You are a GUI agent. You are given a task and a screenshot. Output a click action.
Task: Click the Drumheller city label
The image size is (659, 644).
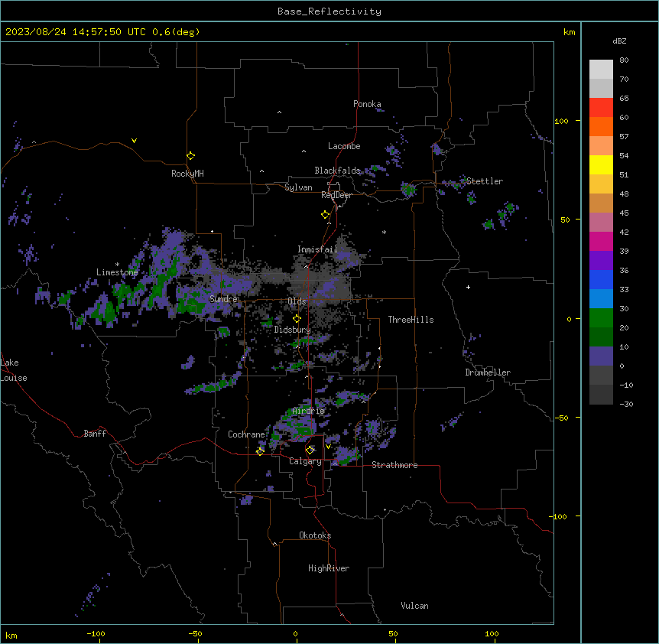488,372
